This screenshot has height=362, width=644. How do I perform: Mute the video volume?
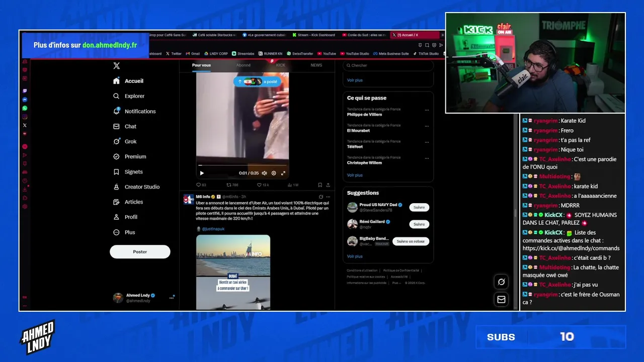(x=264, y=173)
